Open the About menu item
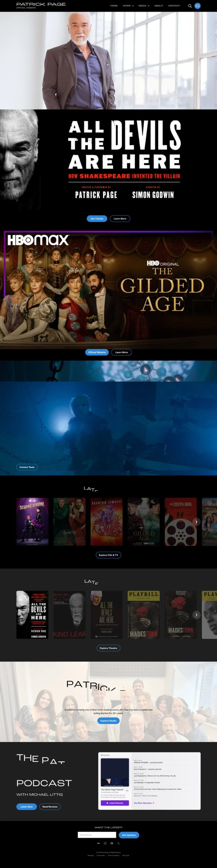 tap(158, 6)
